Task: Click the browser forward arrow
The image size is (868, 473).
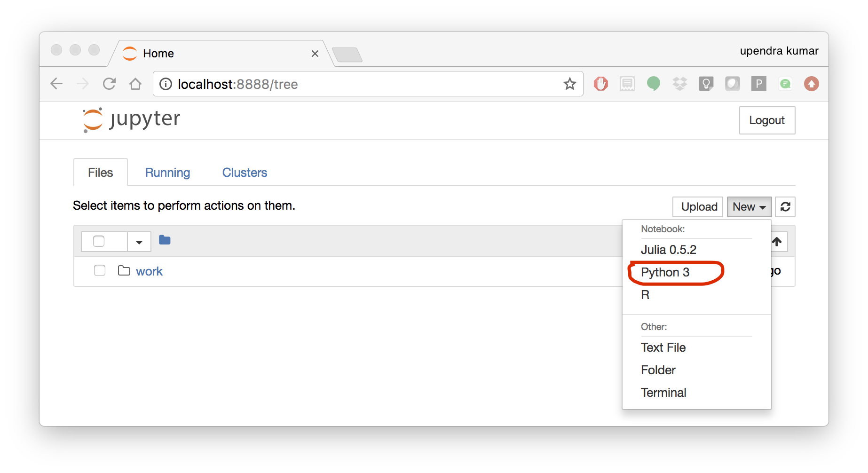Action: pyautogui.click(x=83, y=84)
